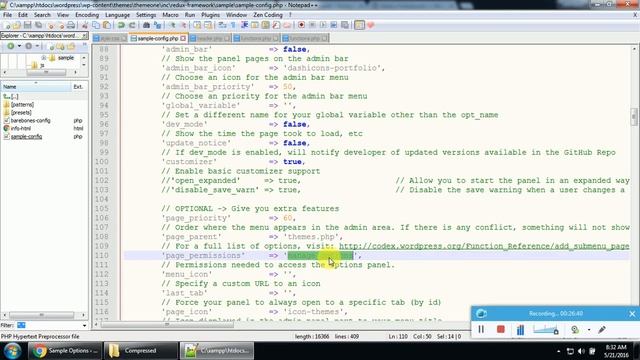Click the editor vertical scrollbar thumb
This screenshot has height=360, width=640.
634,117
